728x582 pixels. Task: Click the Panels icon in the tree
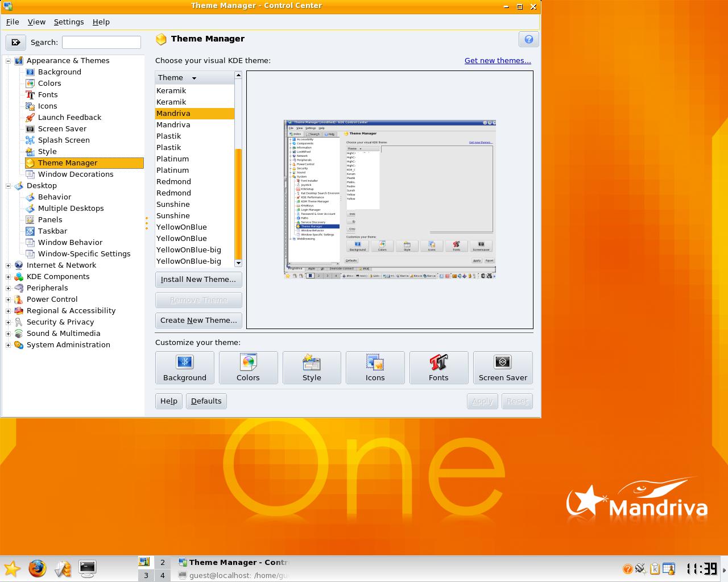pyautogui.click(x=30, y=220)
